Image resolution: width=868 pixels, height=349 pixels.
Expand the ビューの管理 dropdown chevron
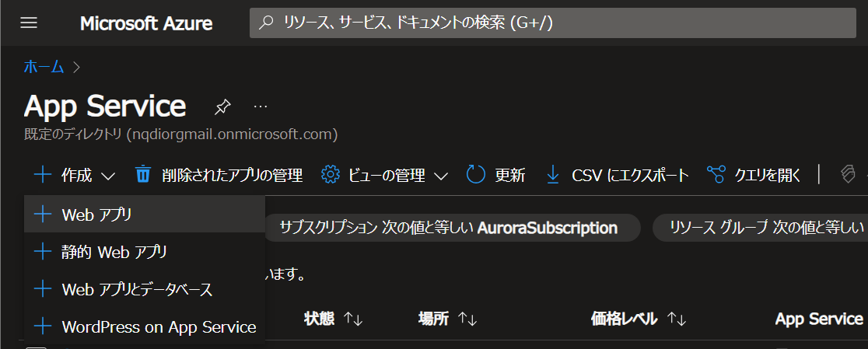441,176
